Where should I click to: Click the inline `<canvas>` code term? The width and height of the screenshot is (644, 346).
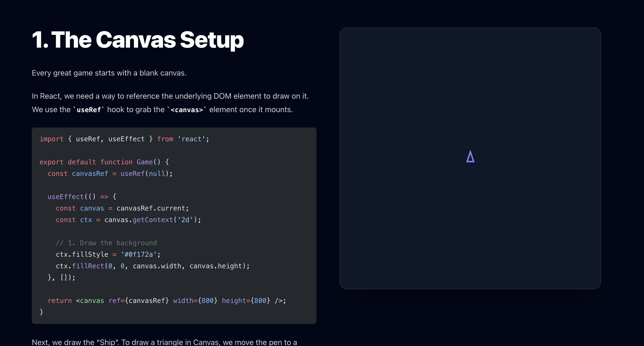click(187, 109)
